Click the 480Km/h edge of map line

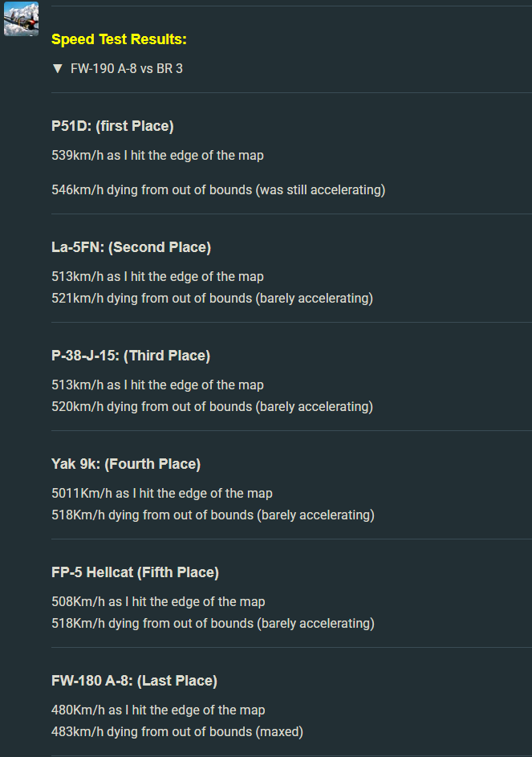158,710
